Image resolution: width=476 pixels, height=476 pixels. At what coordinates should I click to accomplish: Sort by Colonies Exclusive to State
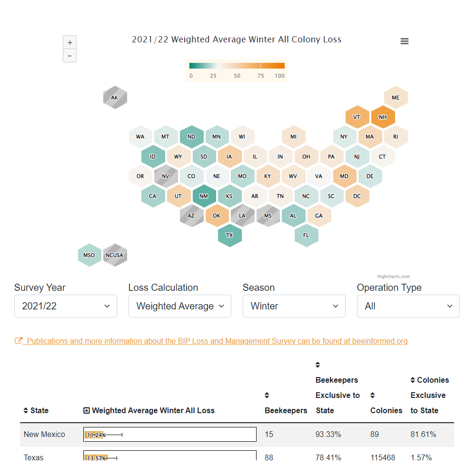click(413, 380)
